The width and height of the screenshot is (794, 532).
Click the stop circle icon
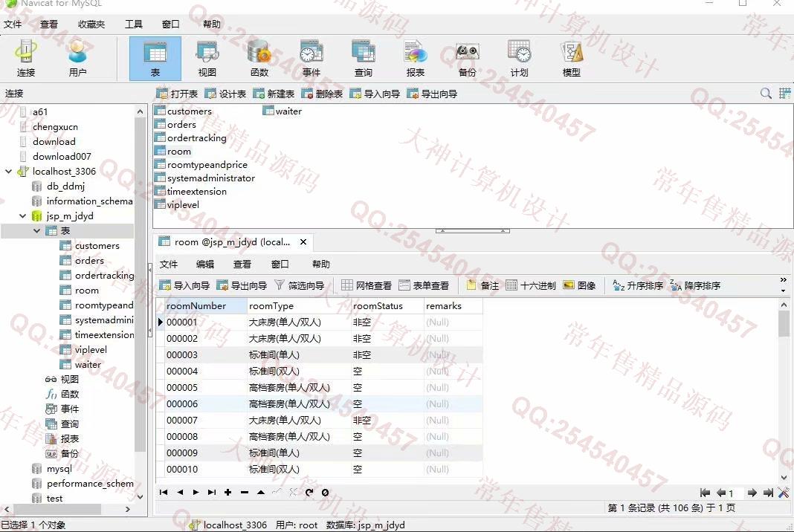[325, 492]
